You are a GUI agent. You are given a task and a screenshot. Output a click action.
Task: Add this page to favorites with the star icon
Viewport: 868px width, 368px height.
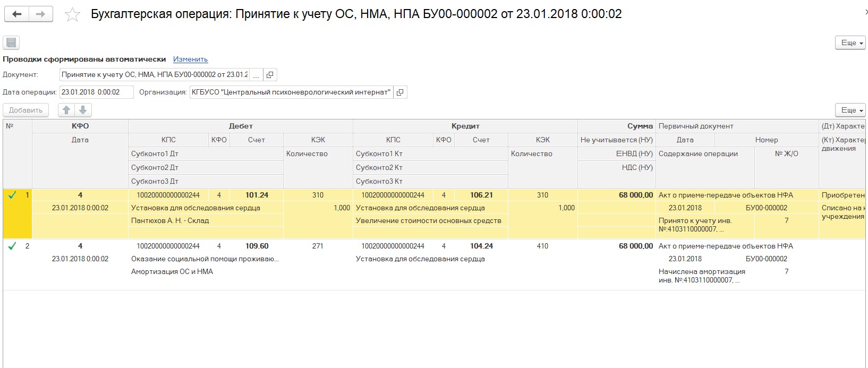[x=72, y=15]
